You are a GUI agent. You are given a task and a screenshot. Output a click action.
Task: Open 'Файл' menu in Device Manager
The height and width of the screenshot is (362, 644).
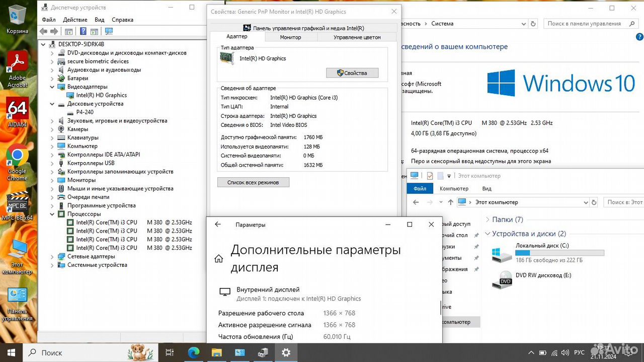(49, 20)
